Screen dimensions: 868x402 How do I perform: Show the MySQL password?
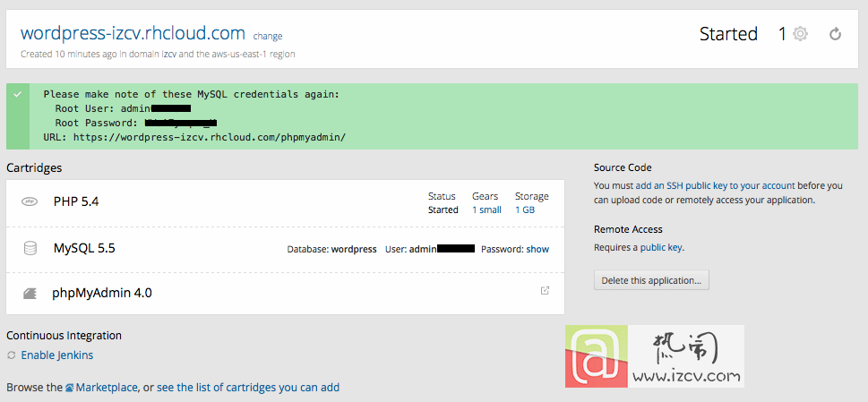(x=537, y=249)
